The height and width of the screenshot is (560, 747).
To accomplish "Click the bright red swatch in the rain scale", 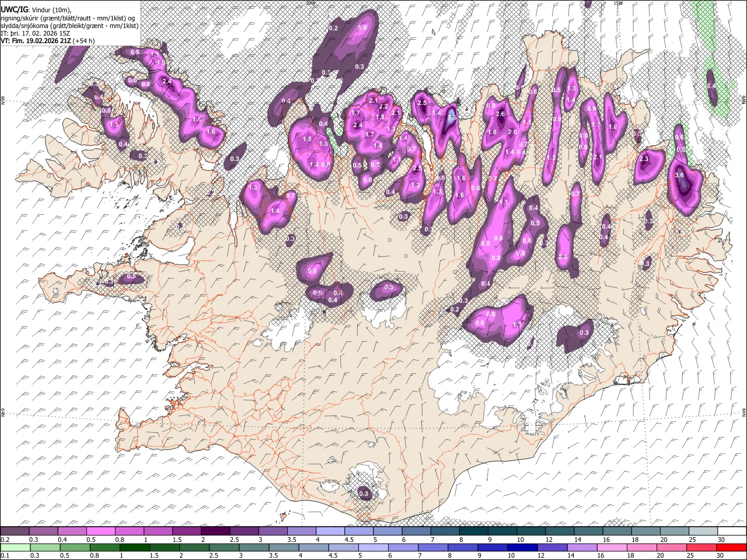I will point(732,547).
